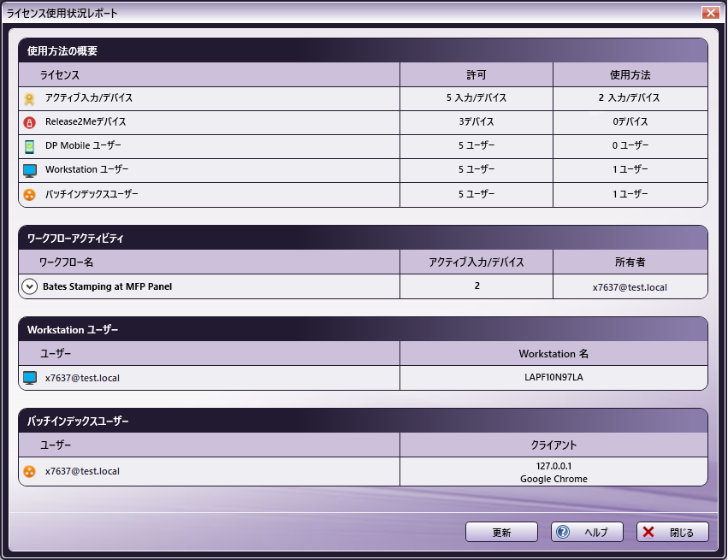Click the 許可 column header
The image size is (728, 560).
(x=476, y=75)
